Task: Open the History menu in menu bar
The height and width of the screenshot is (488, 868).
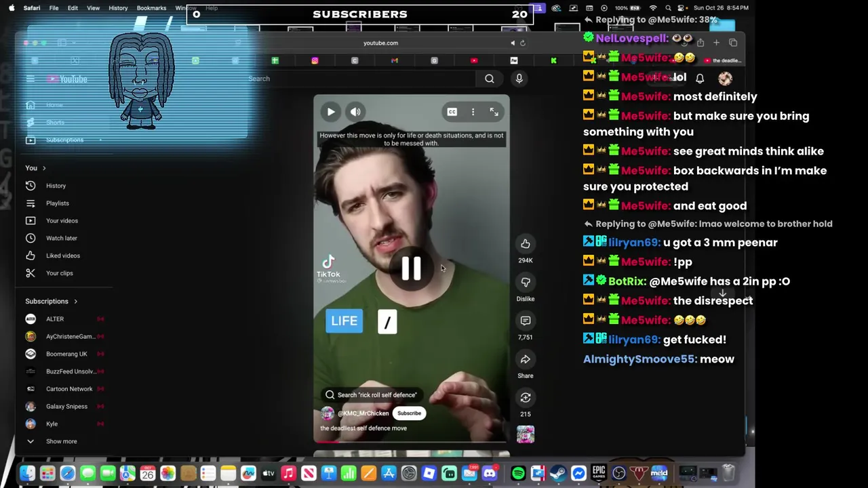Action: tap(118, 8)
